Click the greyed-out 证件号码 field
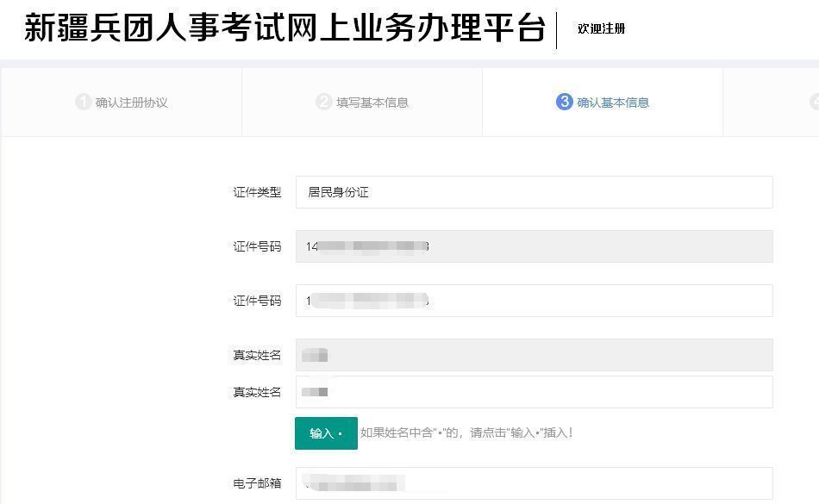The width and height of the screenshot is (819, 504). click(x=534, y=246)
